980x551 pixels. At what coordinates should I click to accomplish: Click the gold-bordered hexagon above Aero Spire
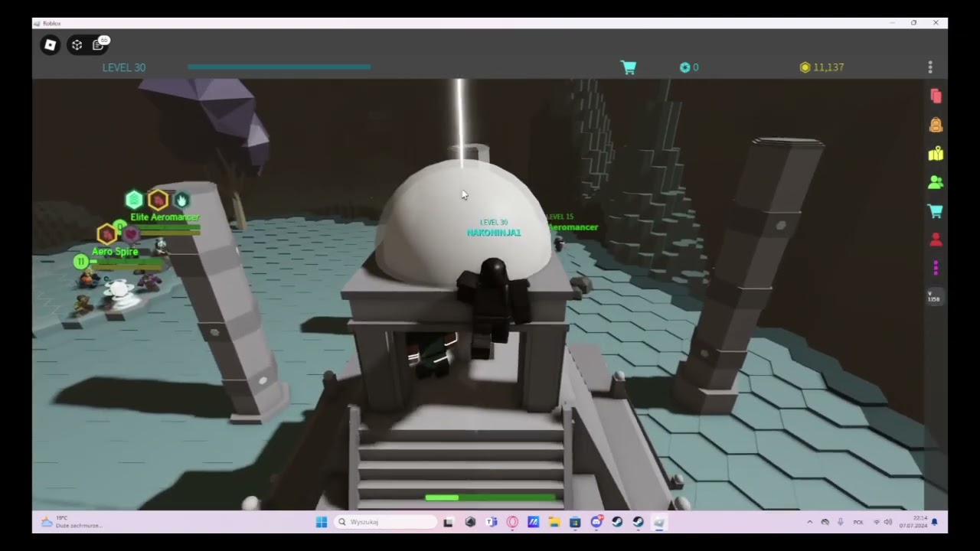[x=107, y=233]
